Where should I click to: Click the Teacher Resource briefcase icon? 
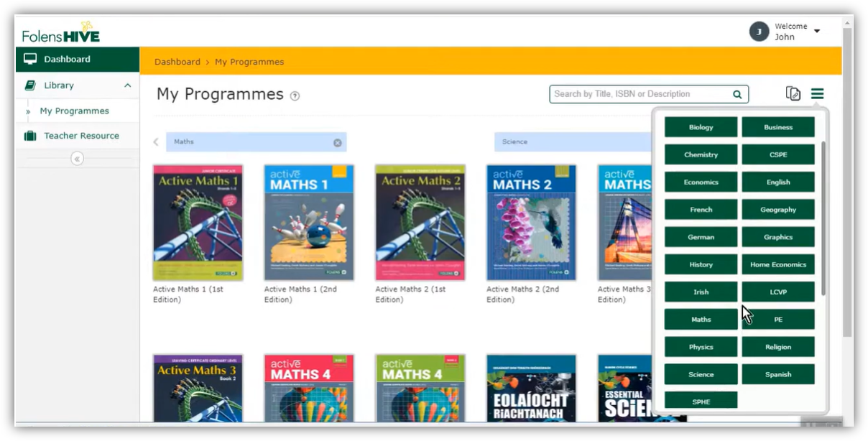tap(30, 136)
